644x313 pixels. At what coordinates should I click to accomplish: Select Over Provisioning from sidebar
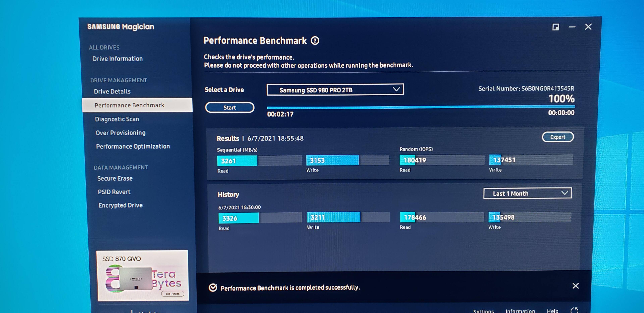tap(120, 133)
